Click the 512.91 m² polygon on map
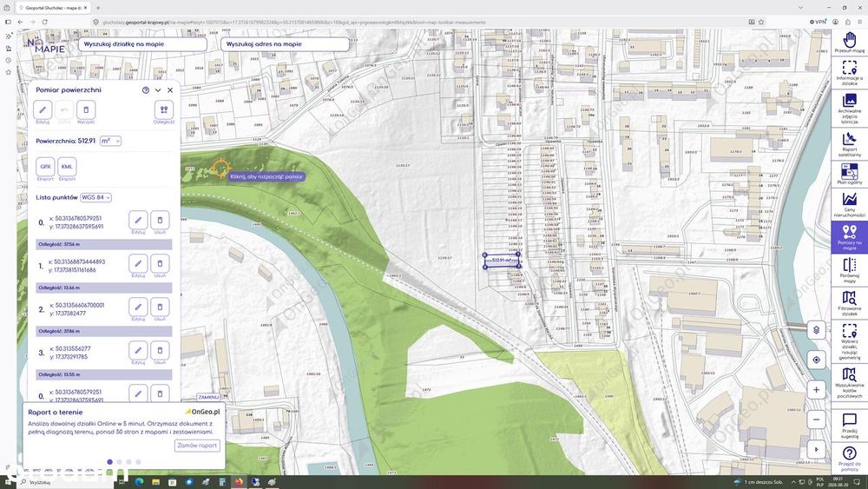The image size is (868, 489). [x=502, y=261]
